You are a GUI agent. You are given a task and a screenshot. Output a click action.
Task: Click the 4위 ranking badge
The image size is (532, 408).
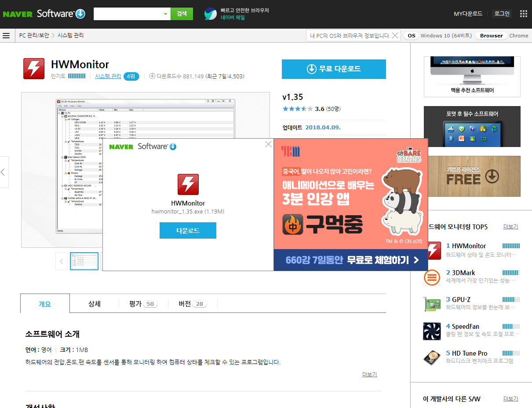tap(131, 76)
